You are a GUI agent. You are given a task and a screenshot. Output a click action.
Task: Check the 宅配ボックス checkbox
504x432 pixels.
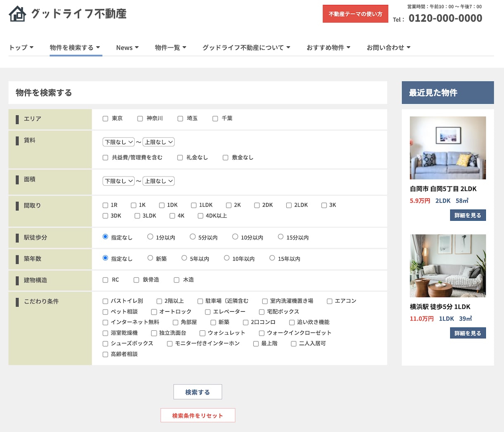tap(262, 312)
